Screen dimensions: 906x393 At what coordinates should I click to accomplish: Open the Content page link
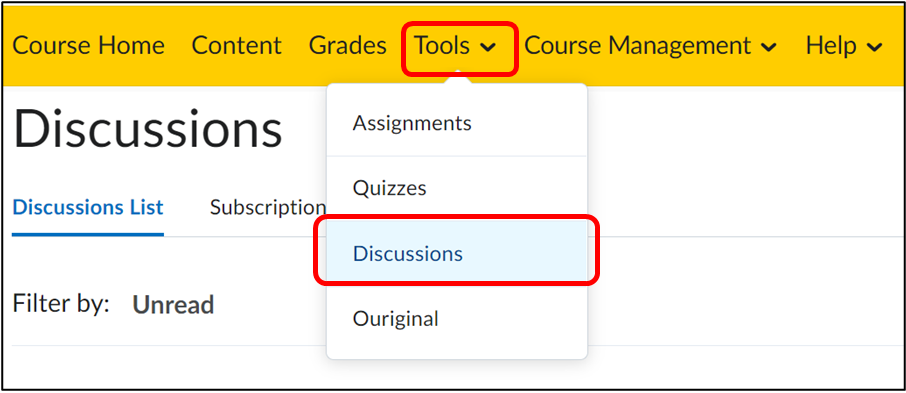pyautogui.click(x=236, y=46)
